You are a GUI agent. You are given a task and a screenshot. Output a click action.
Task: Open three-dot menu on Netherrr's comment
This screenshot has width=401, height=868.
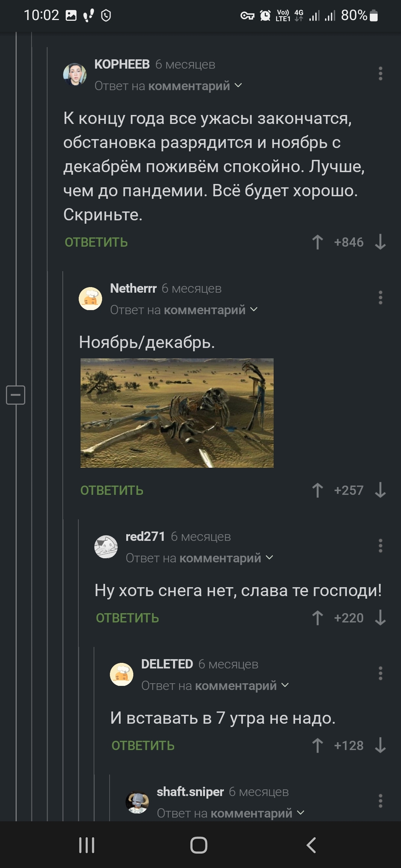380,298
